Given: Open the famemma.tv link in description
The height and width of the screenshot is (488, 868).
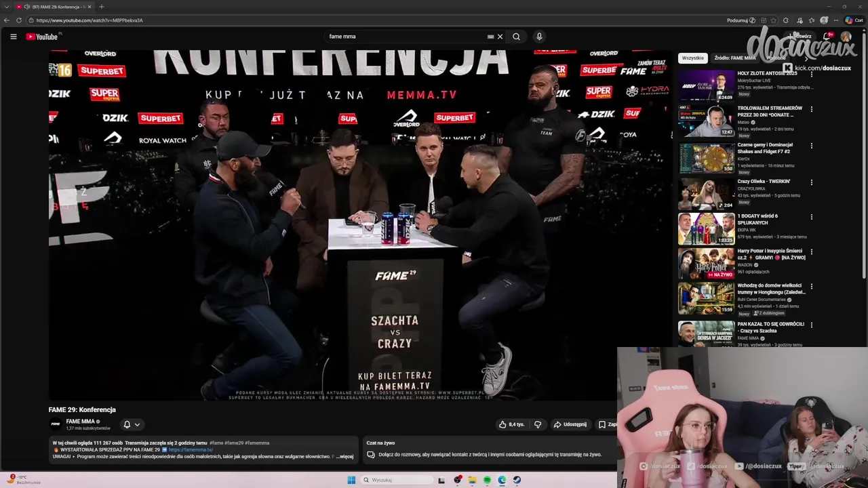Looking at the screenshot, I should [x=191, y=450].
